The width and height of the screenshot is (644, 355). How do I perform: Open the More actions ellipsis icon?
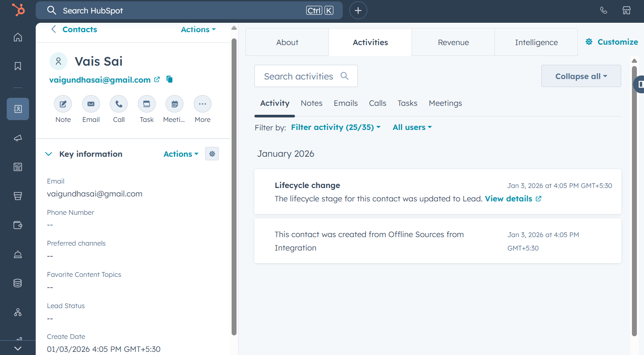click(202, 104)
